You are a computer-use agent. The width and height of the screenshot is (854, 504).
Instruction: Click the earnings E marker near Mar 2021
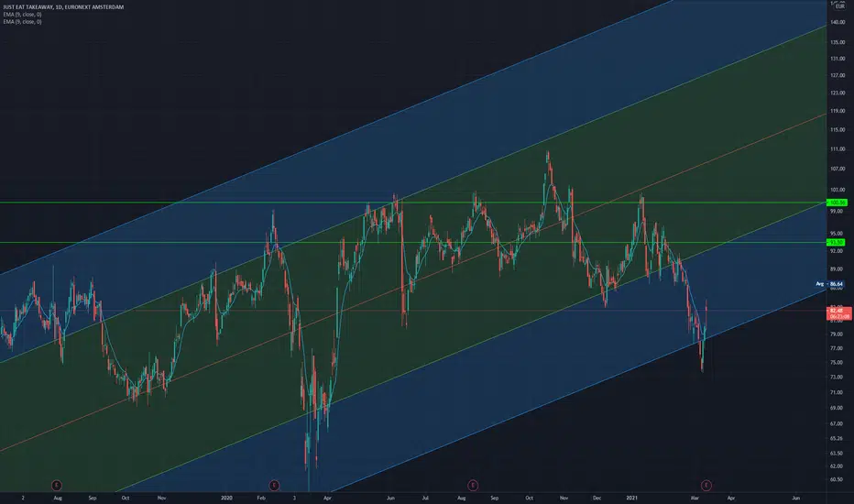(x=706, y=485)
